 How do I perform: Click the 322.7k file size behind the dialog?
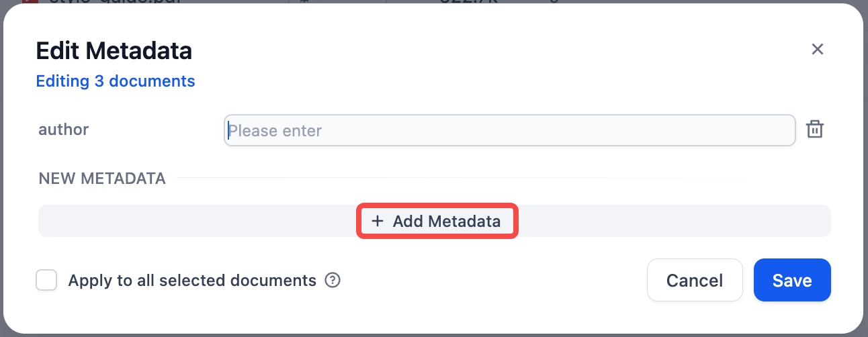click(464, 1)
